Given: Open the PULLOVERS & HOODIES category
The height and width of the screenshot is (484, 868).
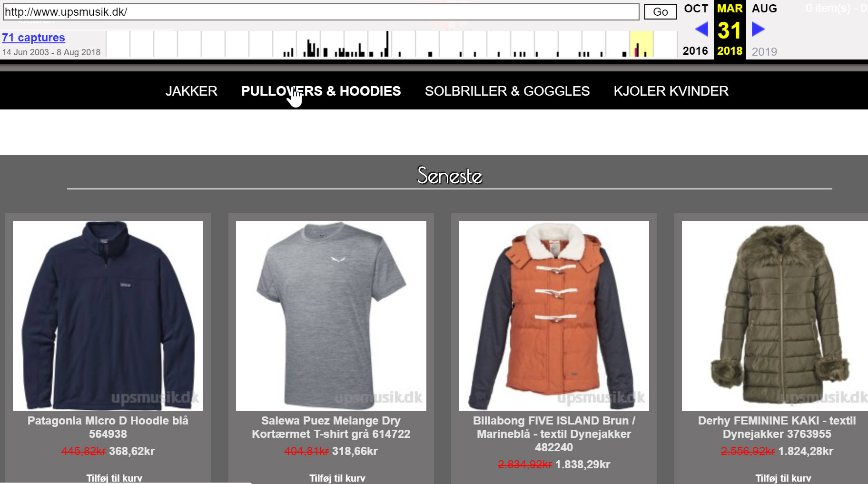Looking at the screenshot, I should click(321, 91).
